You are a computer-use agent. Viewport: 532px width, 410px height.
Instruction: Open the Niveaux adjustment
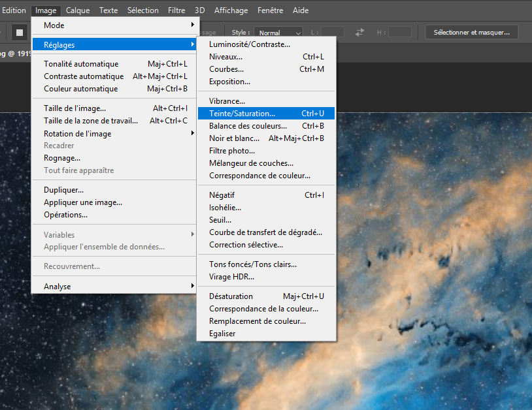(267, 57)
